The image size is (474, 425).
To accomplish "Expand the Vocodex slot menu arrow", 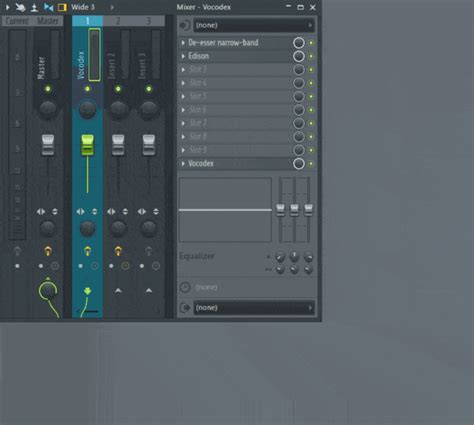I will (x=183, y=164).
